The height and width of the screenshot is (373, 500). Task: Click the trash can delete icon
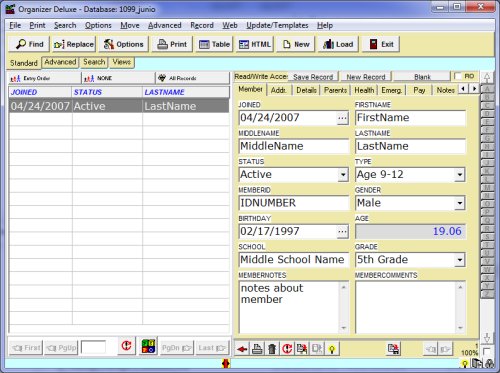point(272,349)
